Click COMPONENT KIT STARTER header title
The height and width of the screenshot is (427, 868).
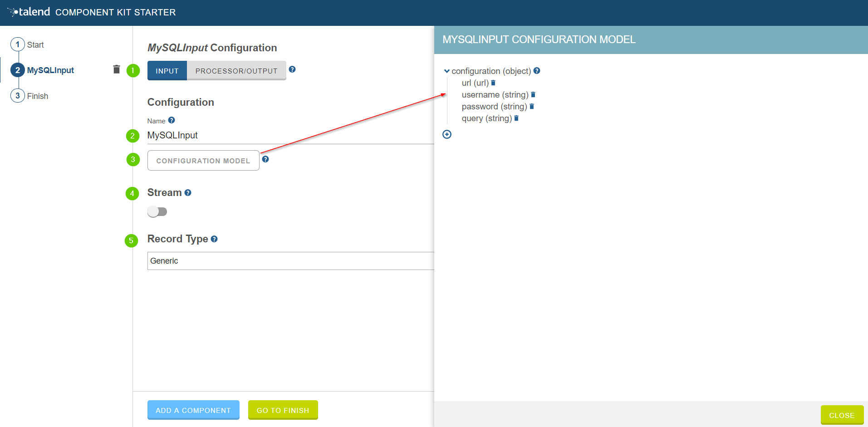tap(116, 12)
